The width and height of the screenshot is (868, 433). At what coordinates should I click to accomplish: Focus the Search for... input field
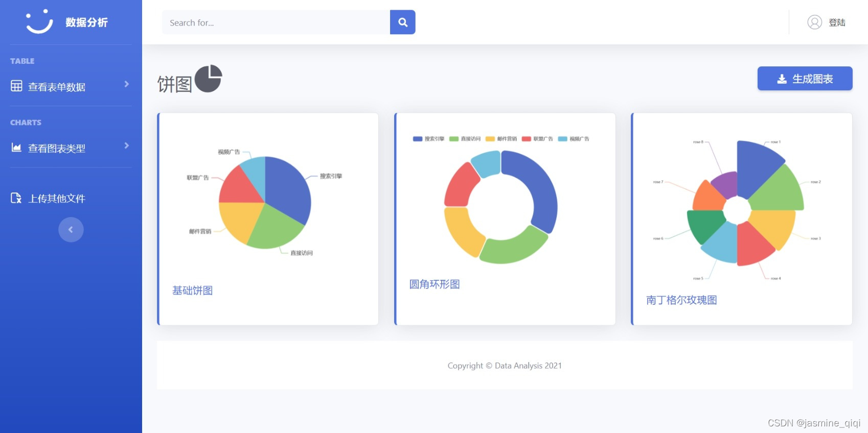click(276, 22)
